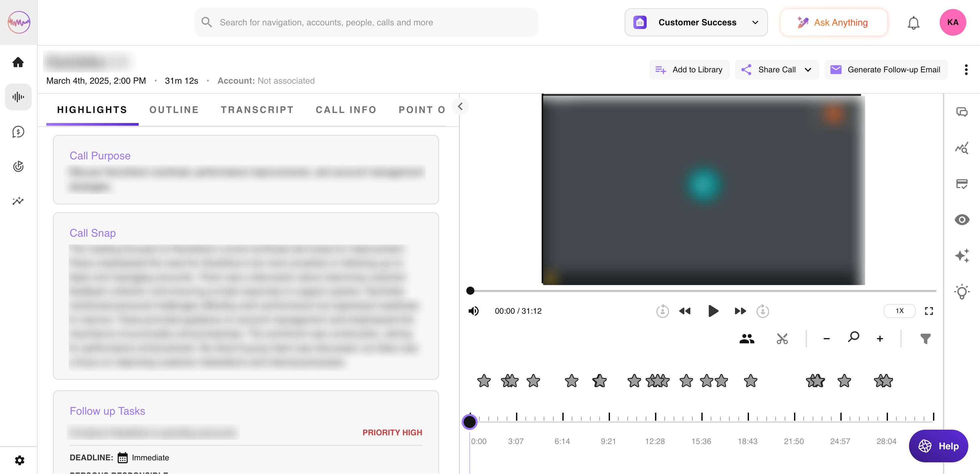The height and width of the screenshot is (474, 980).
Task: Toggle fullscreen video mode
Action: coord(929,311)
